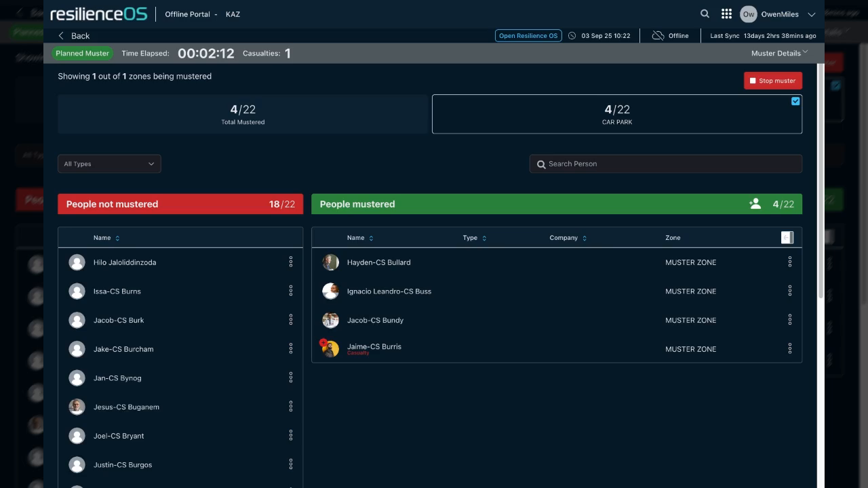
Task: Click Ignacio Leandro-CS Buss avatar
Action: [330, 291]
